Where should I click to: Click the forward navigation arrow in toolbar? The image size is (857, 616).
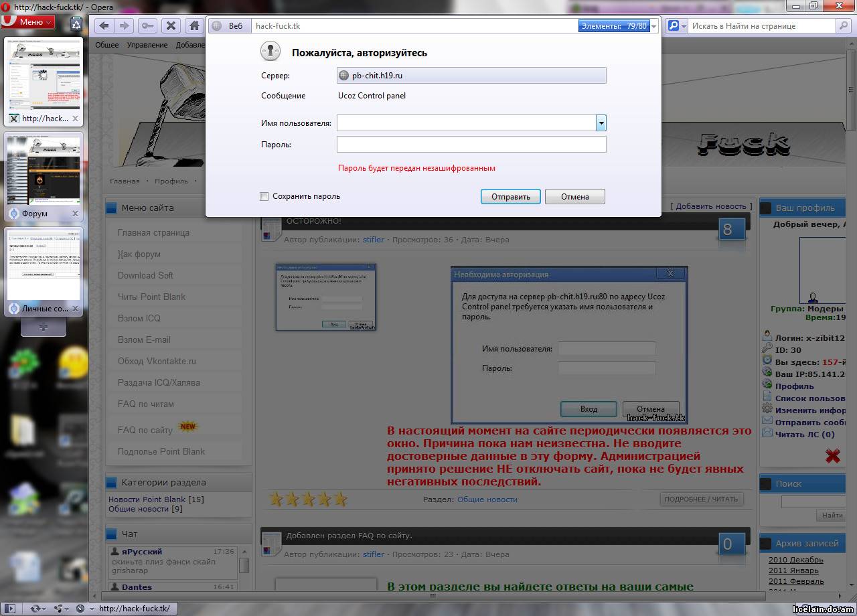pyautogui.click(x=124, y=26)
